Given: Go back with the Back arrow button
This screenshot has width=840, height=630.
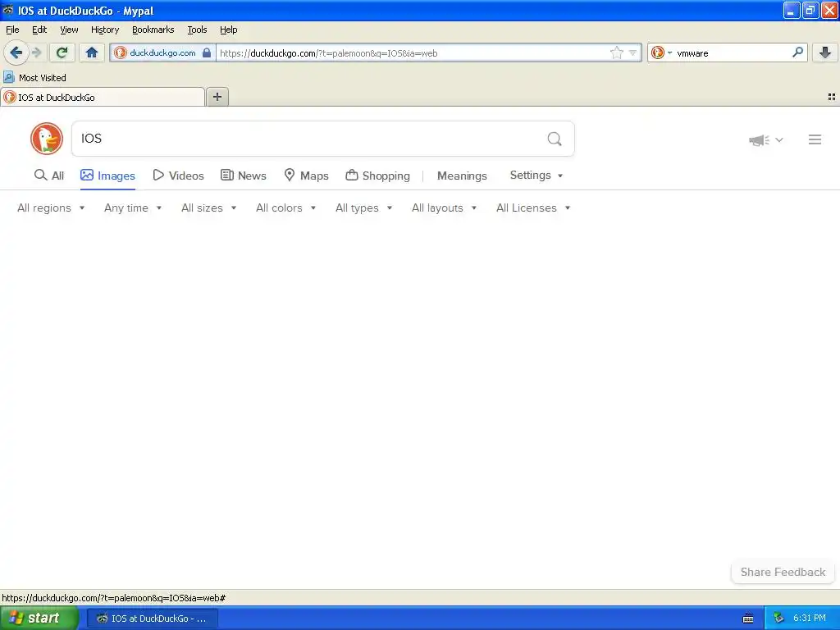Looking at the screenshot, I should coord(16,52).
